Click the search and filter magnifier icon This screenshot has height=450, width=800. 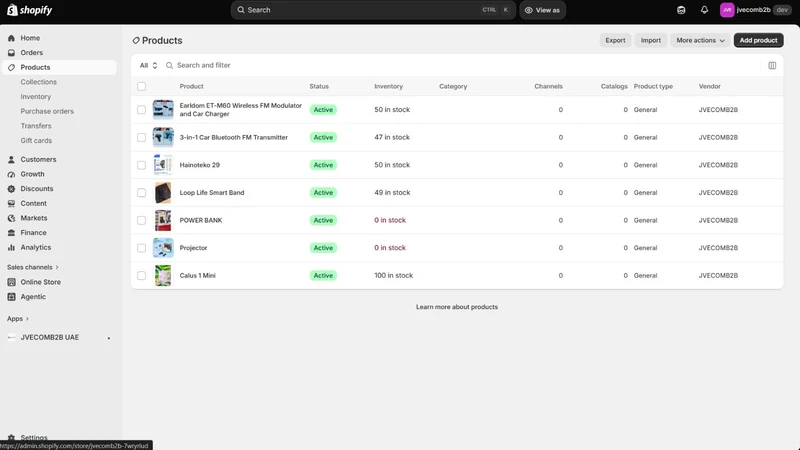tap(169, 65)
